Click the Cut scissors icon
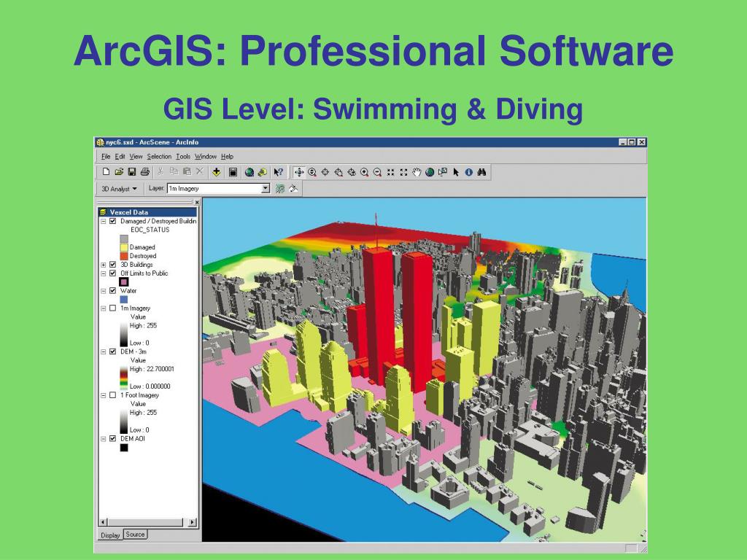Viewport: 747px width, 560px height. click(160, 172)
